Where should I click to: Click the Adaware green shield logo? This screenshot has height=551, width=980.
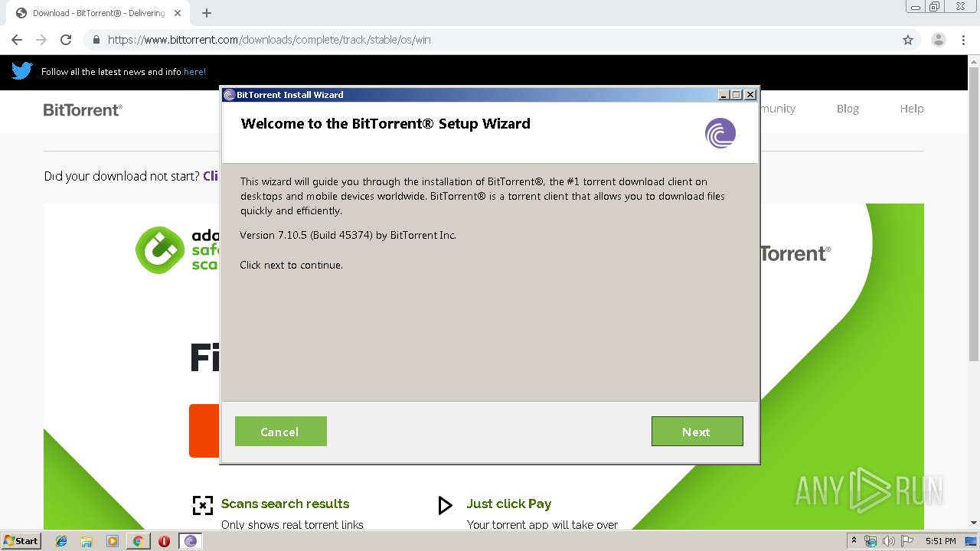coord(160,249)
